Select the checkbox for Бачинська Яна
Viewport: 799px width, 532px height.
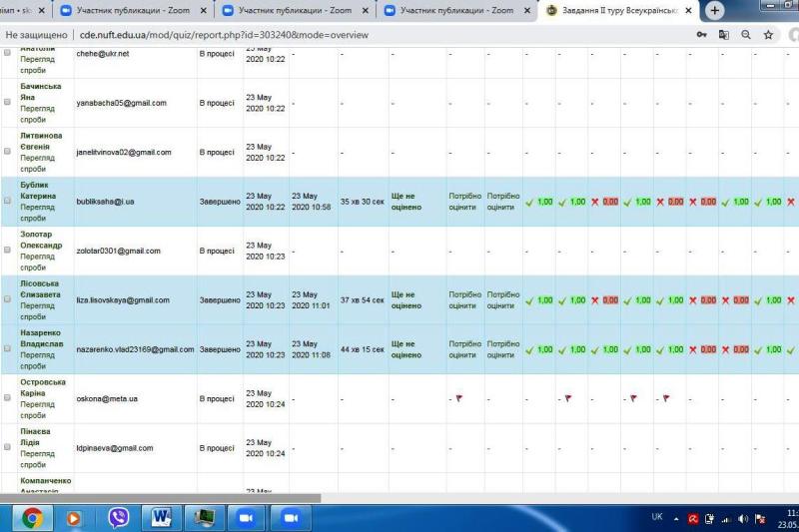click(x=7, y=102)
